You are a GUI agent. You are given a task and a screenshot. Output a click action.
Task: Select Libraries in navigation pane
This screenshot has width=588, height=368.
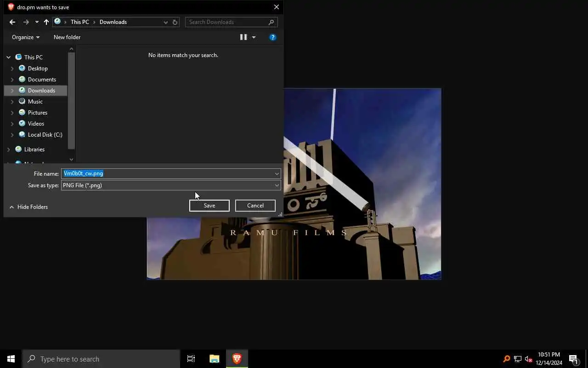tap(34, 149)
